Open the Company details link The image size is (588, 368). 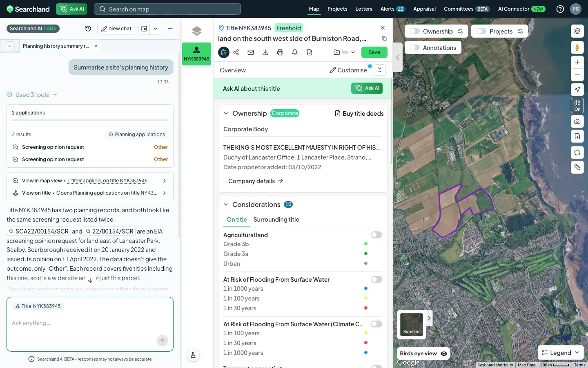[256, 181]
